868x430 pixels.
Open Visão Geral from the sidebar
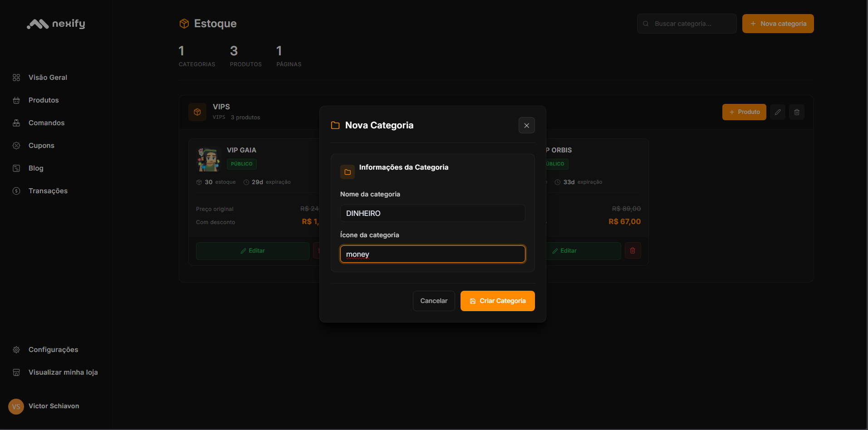(48, 78)
